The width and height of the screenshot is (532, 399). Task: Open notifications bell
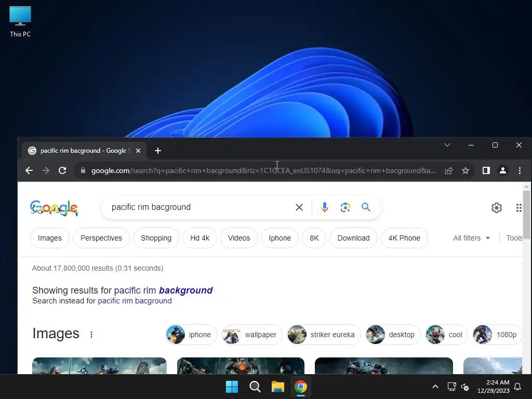pyautogui.click(x=518, y=387)
